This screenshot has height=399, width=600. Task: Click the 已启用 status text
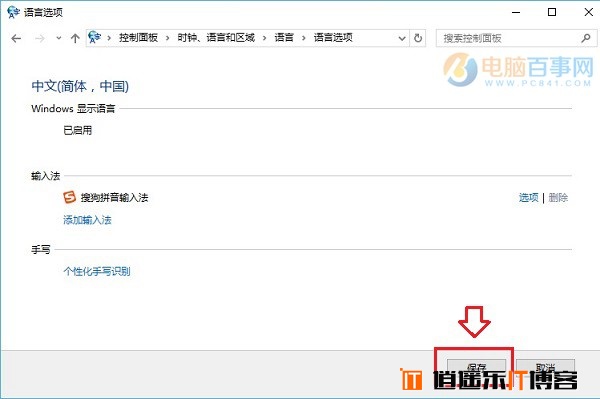coord(78,130)
